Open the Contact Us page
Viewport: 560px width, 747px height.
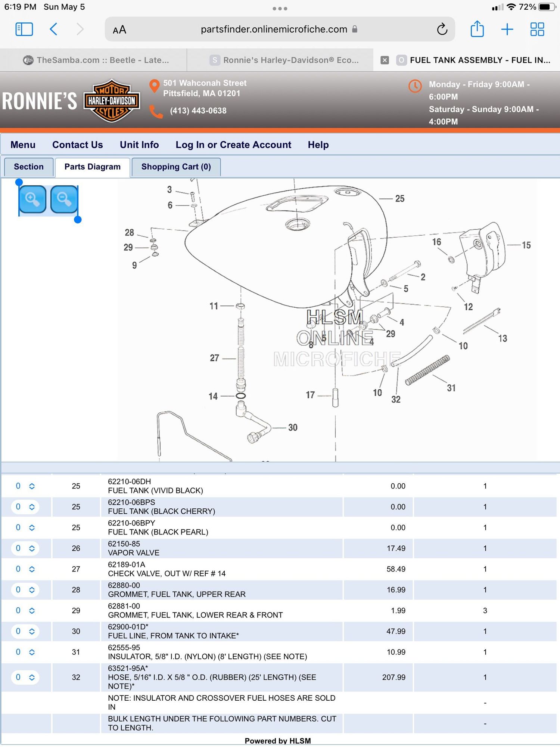pos(77,145)
